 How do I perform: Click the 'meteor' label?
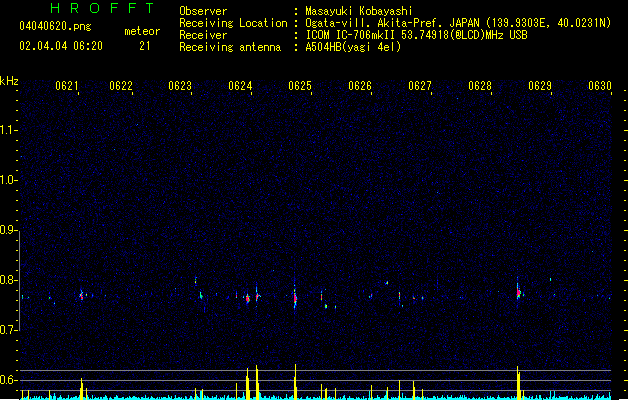[142, 31]
